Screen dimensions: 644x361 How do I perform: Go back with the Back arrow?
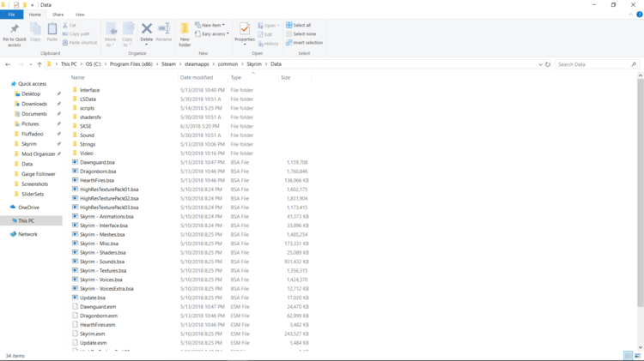8,64
